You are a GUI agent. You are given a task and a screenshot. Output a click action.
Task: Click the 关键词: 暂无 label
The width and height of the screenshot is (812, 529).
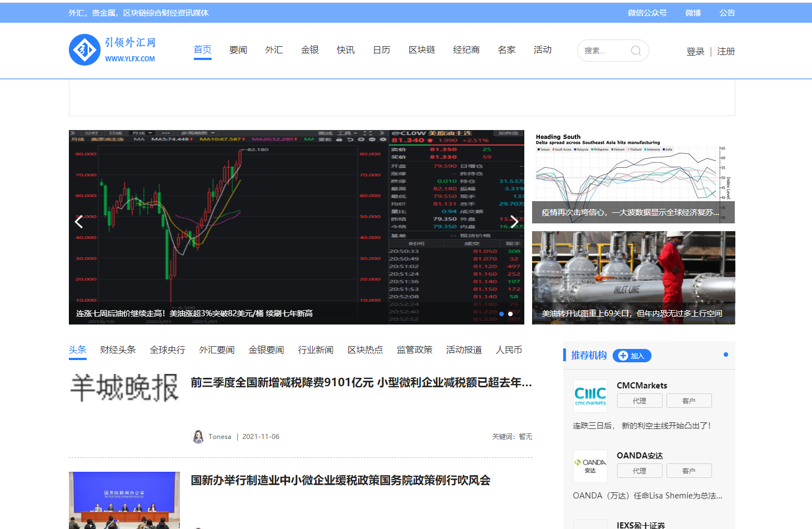512,437
